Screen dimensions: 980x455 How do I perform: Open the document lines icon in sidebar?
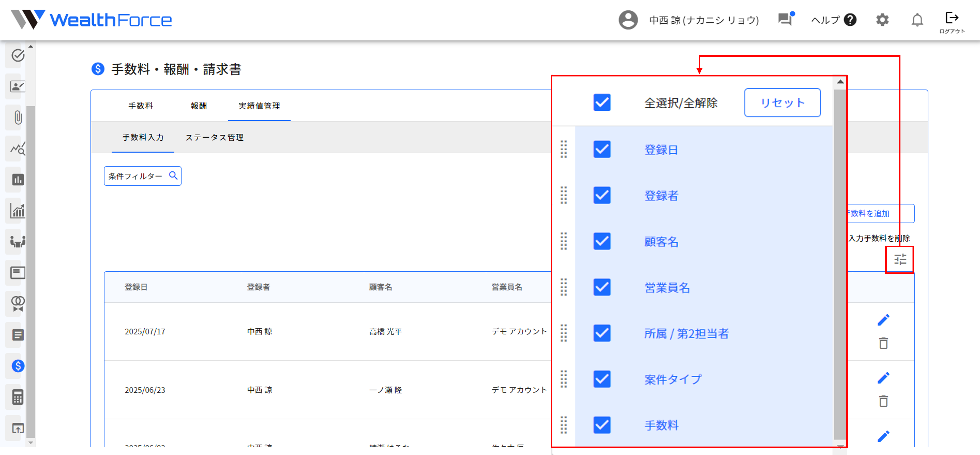click(18, 335)
